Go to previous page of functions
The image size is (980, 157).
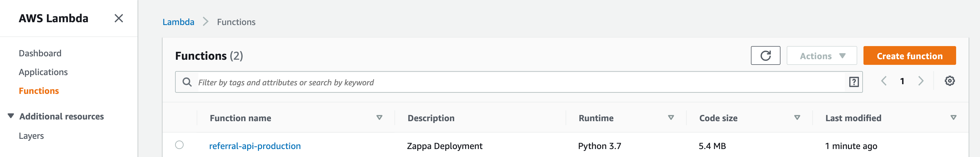pos(884,81)
